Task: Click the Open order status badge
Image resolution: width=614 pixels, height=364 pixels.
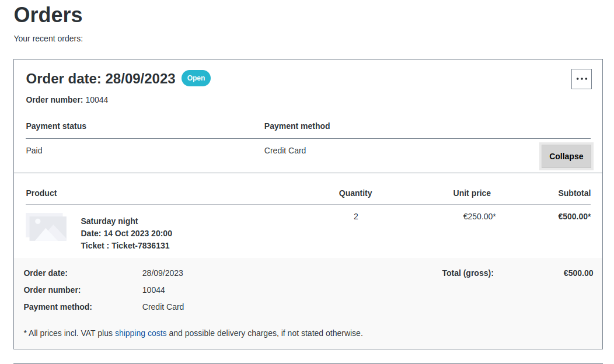Action: click(196, 78)
